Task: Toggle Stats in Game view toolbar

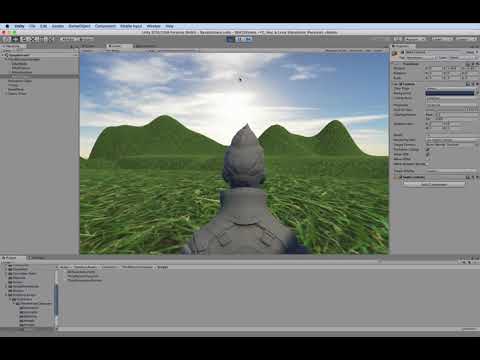Action: point(368,51)
